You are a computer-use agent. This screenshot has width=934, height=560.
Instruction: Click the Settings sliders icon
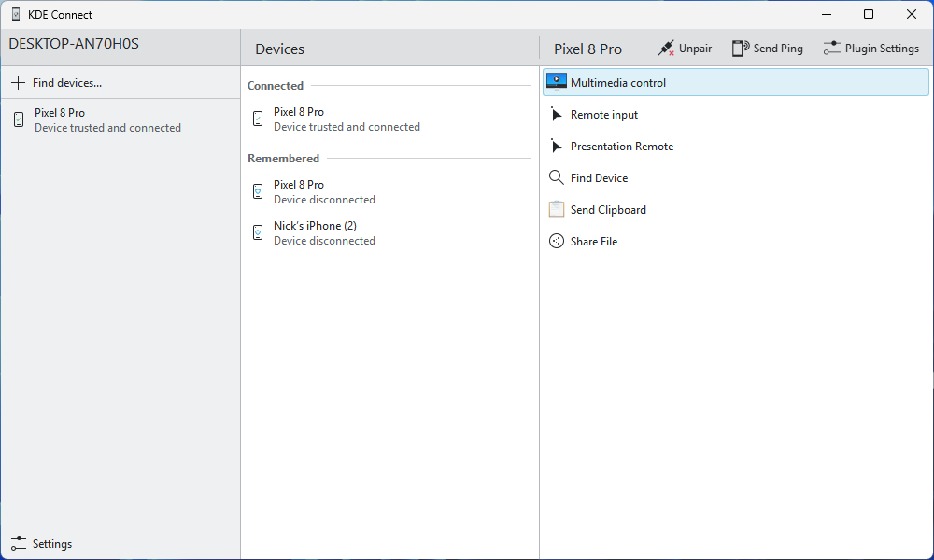[18, 544]
